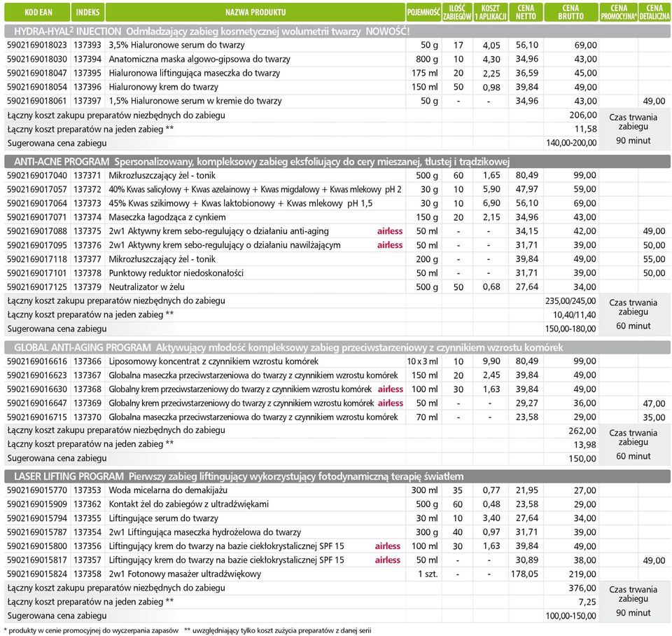Click the KOD EAN column header
Viewport: 672px width, 636px height.
point(37,12)
